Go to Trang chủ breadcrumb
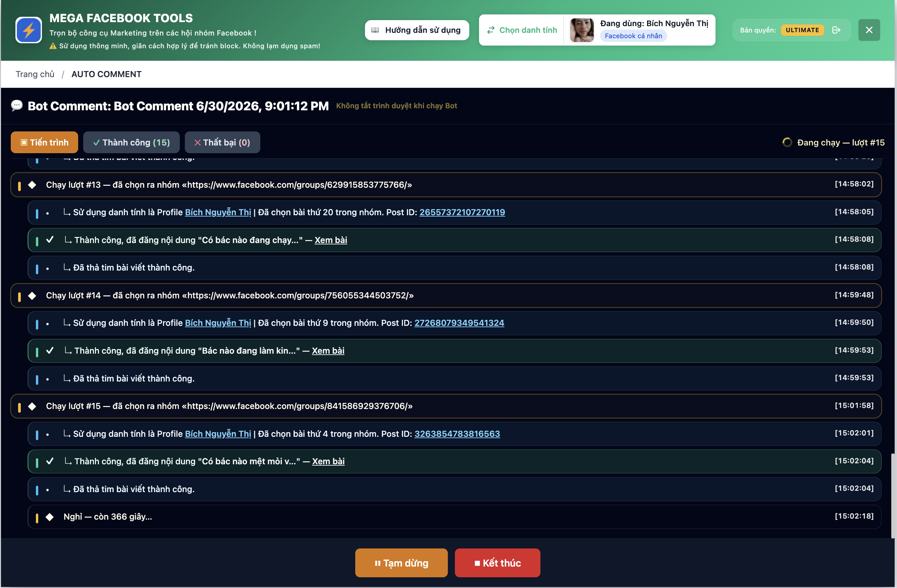The image size is (897, 588). (x=35, y=74)
